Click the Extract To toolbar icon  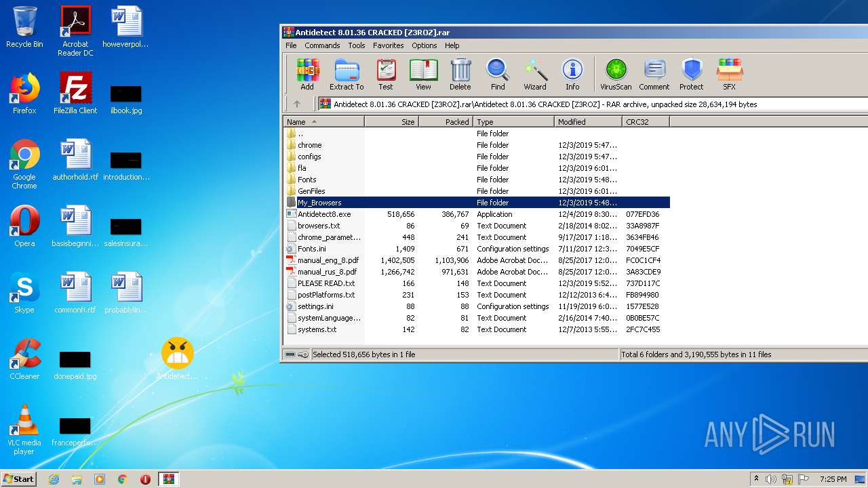347,75
